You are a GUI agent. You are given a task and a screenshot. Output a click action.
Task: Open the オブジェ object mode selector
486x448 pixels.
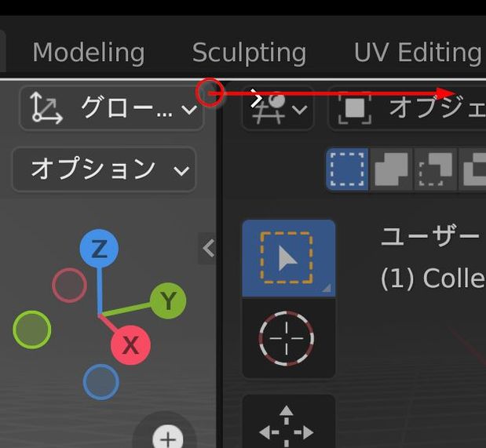click(407, 108)
